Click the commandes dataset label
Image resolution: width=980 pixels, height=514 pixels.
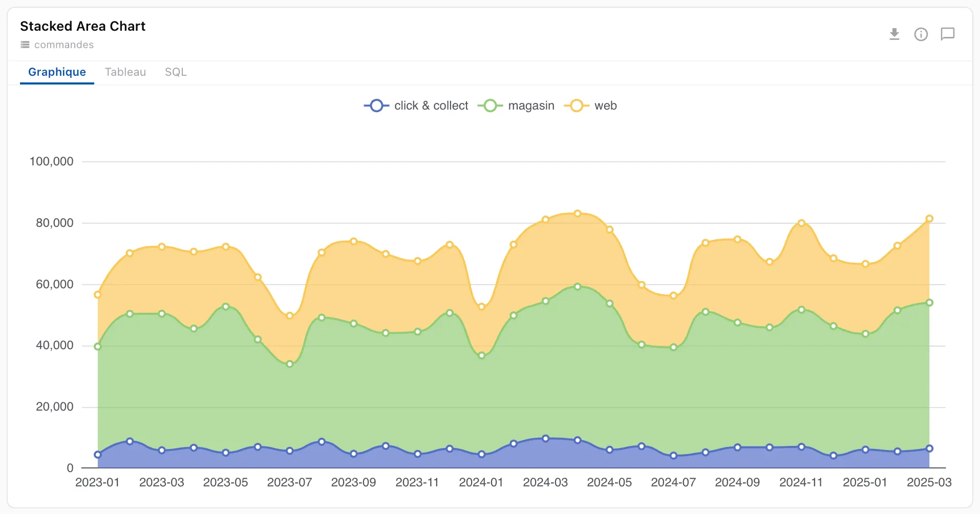64,45
